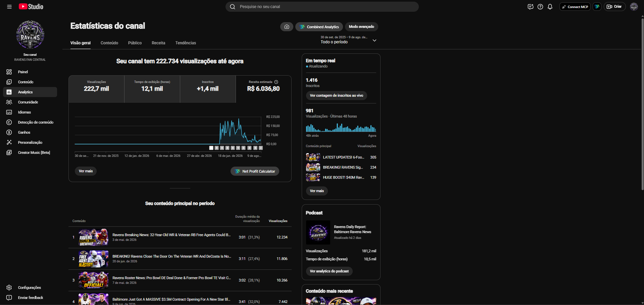Click Ver analytics do podcast
The image size is (644, 305).
[x=329, y=272]
